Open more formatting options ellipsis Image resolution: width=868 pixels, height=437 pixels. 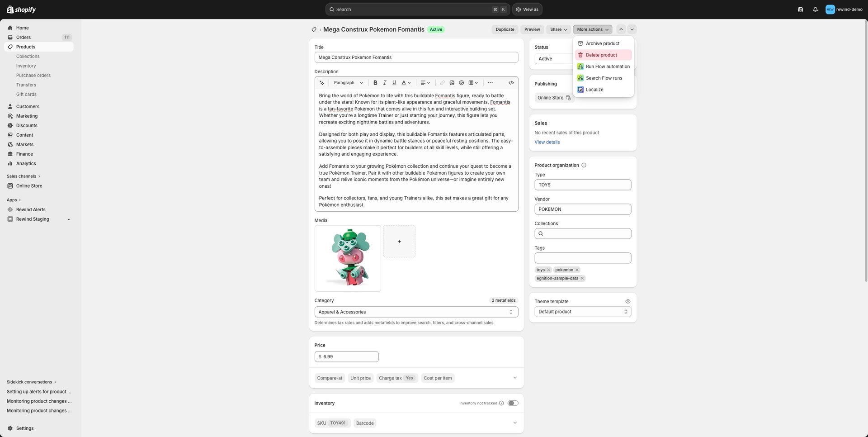click(x=490, y=83)
